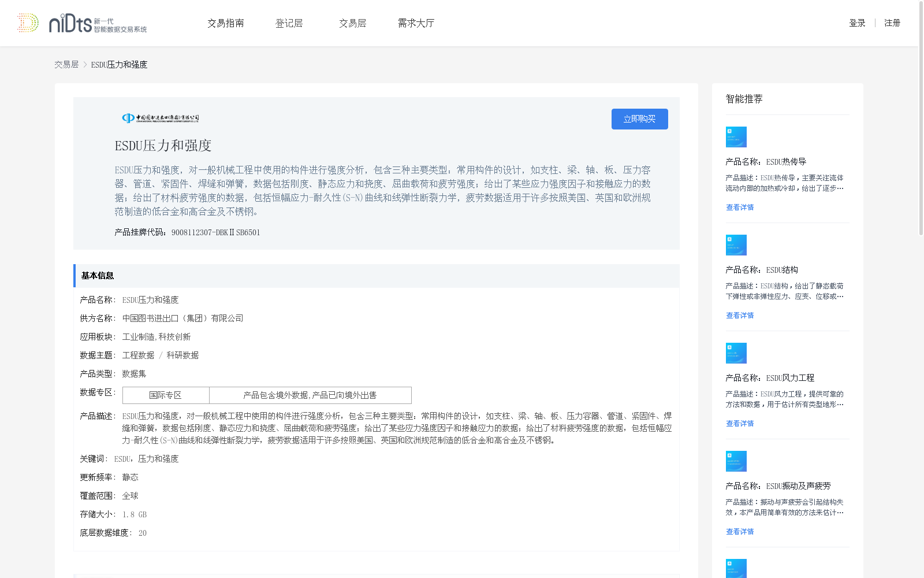Click ESDU振动及声疲劳 product thumbnail icon
The width and height of the screenshot is (924, 578).
point(736,461)
